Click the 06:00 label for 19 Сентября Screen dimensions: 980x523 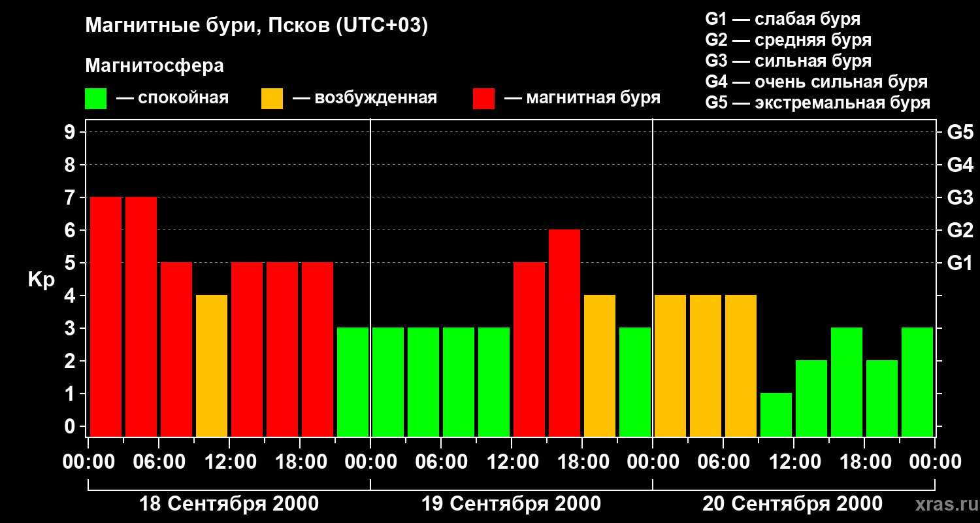tap(441, 462)
